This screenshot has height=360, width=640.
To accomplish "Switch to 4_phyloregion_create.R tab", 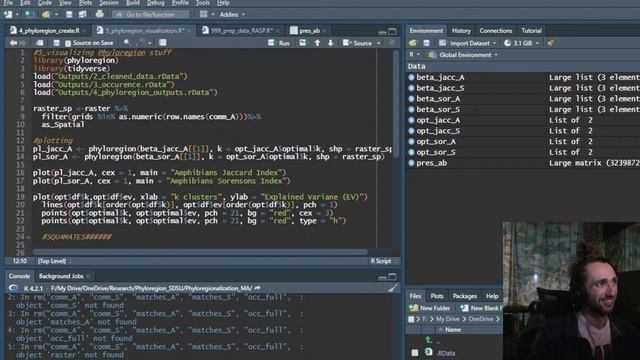I will [x=49, y=31].
